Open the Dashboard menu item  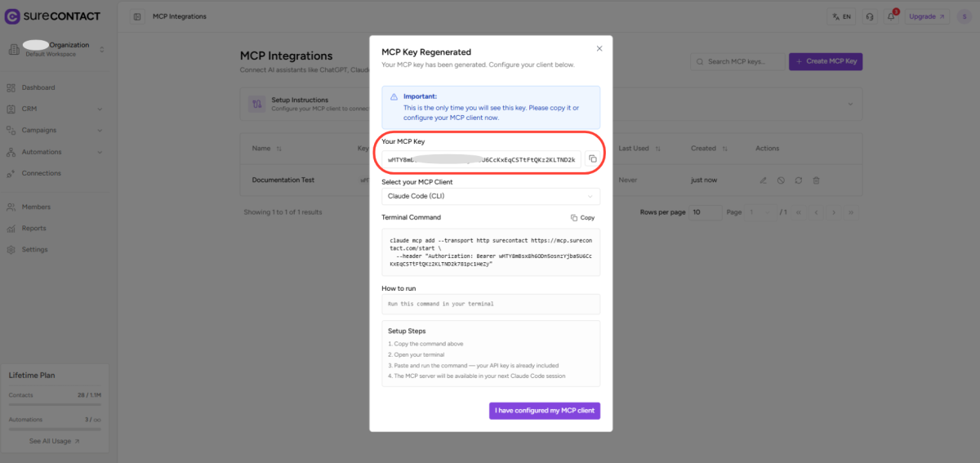pos(38,87)
